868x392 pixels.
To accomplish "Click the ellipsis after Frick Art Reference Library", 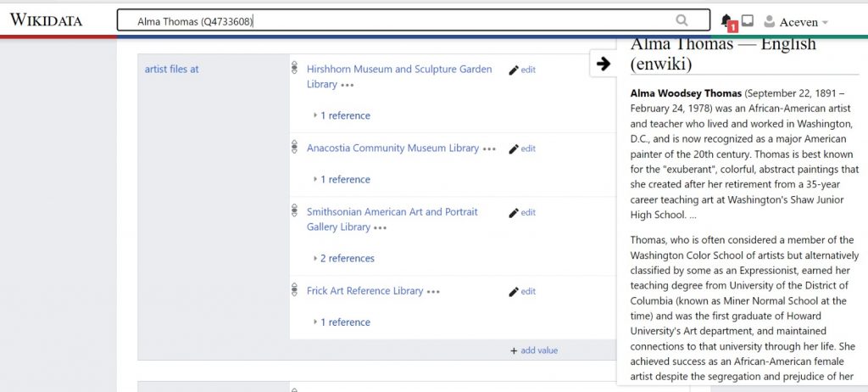I will pos(433,292).
